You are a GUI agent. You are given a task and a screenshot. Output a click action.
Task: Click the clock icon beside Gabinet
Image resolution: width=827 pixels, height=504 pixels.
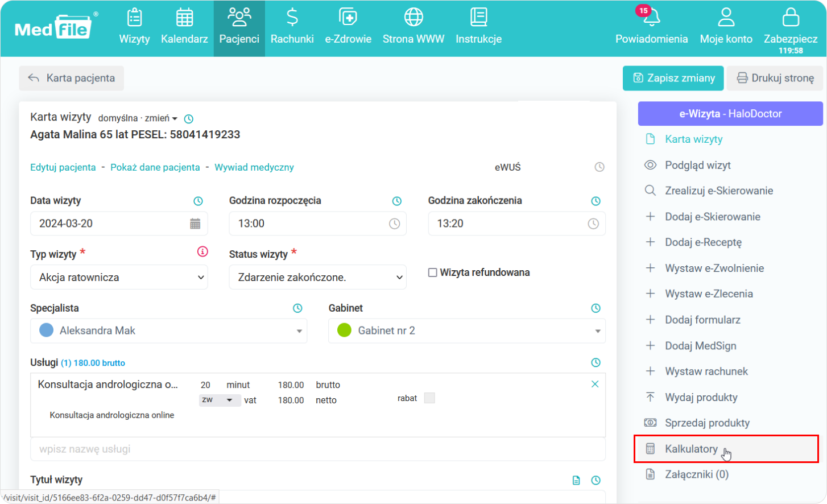596,308
